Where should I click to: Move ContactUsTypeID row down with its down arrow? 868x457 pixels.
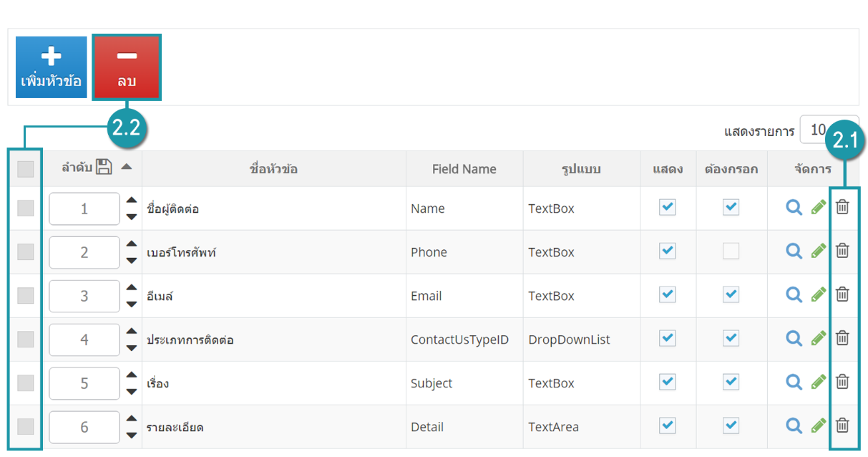(x=132, y=347)
